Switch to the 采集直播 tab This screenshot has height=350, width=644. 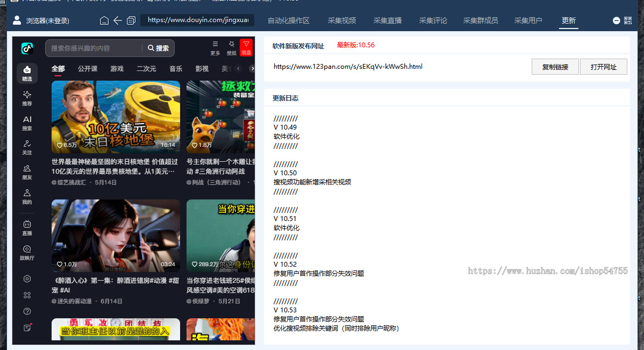[x=387, y=20]
